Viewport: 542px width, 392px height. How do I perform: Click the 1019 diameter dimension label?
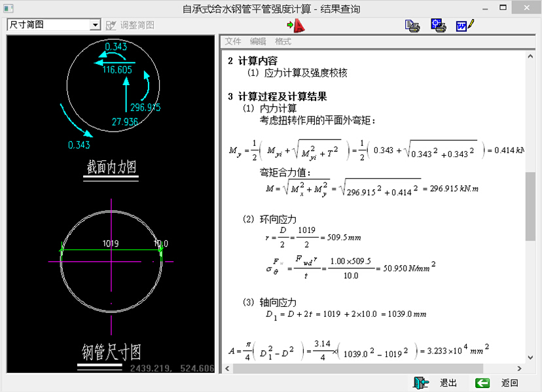[x=111, y=243]
